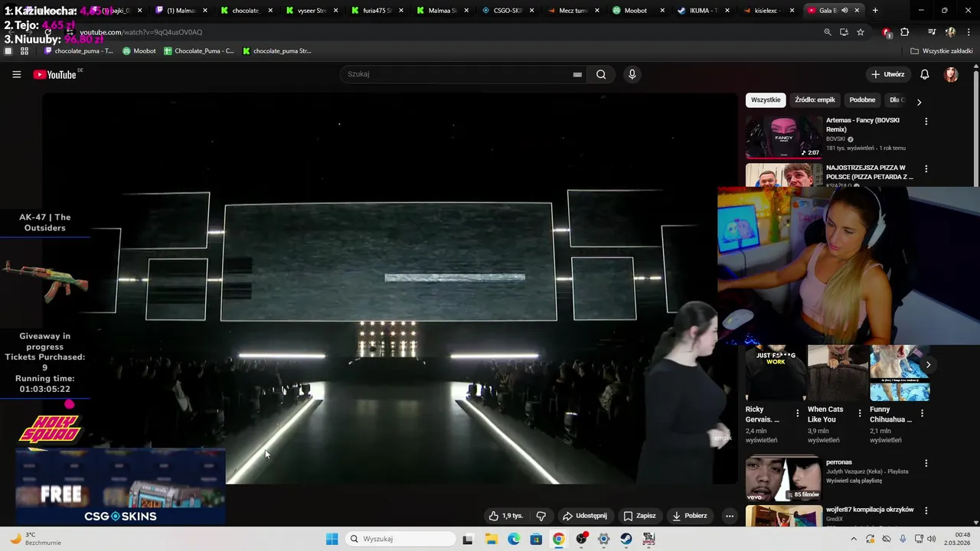Viewport: 980px width, 551px height.
Task: Open the media control icon in Chrome toolbar
Action: pyautogui.click(x=932, y=32)
